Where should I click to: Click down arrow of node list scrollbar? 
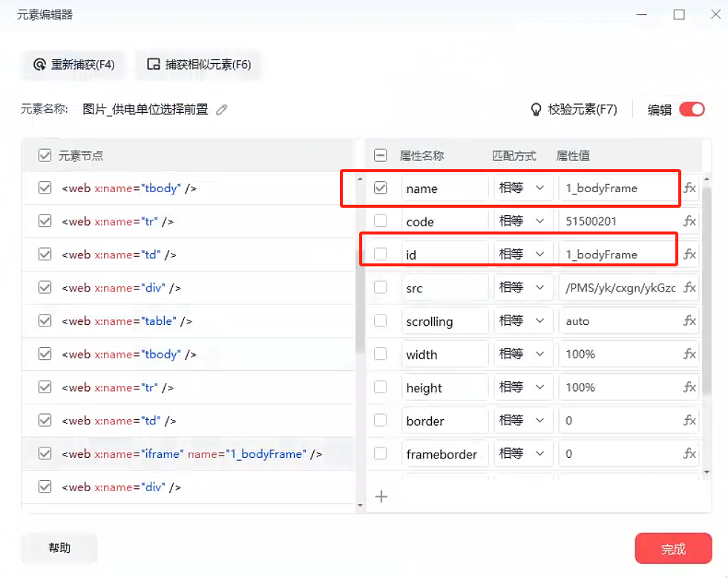[360, 505]
